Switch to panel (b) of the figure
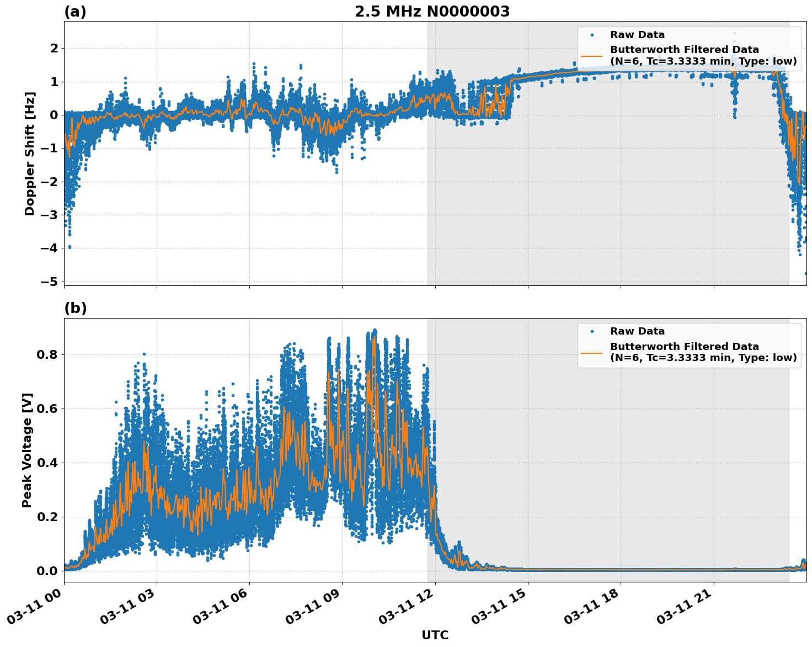 coord(76,307)
